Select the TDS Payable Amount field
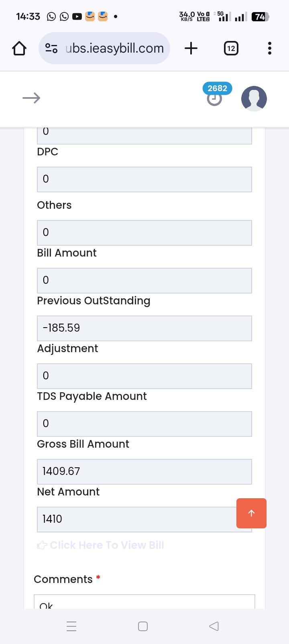The height and width of the screenshot is (644, 289). [x=144, y=424]
